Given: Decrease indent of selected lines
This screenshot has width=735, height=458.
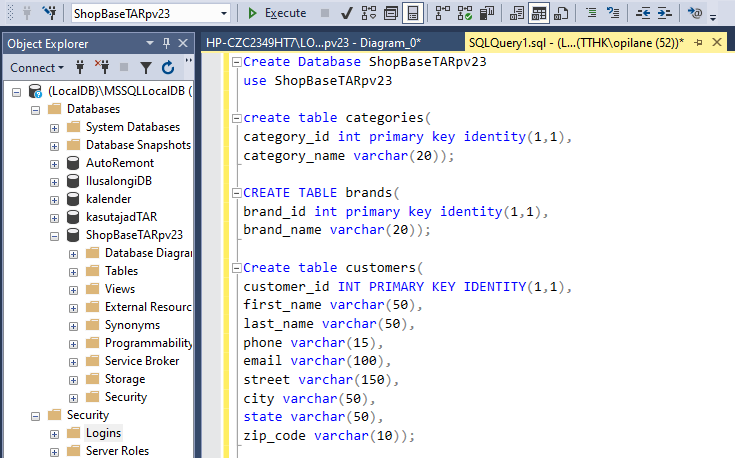Looking at the screenshot, I should tap(641, 13).
